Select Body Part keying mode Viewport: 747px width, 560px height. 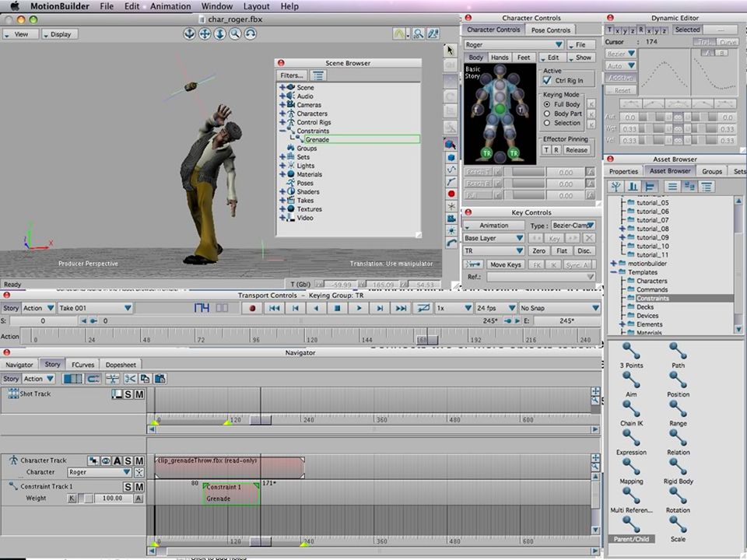[547, 114]
